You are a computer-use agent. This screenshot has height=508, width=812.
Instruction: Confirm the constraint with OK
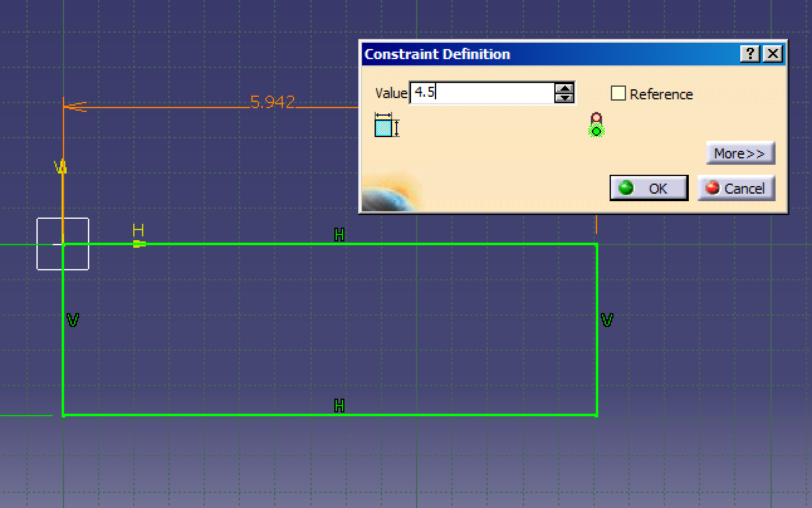[x=649, y=188]
